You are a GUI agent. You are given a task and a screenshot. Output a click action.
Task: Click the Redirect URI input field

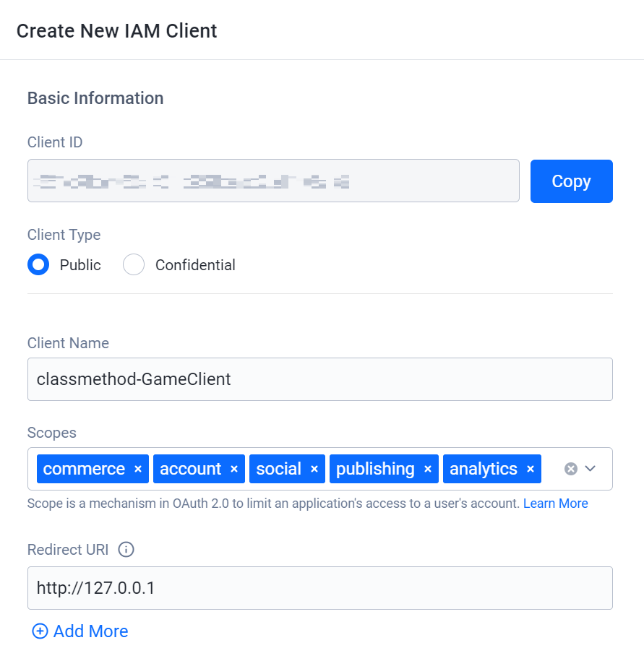point(319,588)
